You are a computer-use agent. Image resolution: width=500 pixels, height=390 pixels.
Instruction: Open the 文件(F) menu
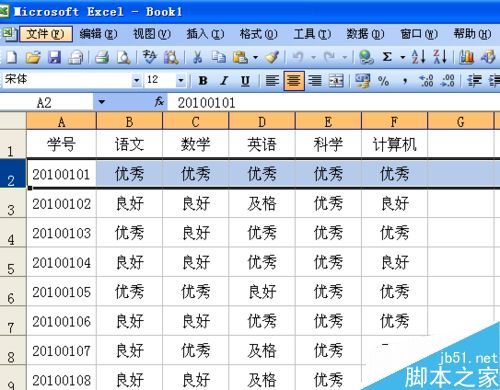tap(46, 34)
